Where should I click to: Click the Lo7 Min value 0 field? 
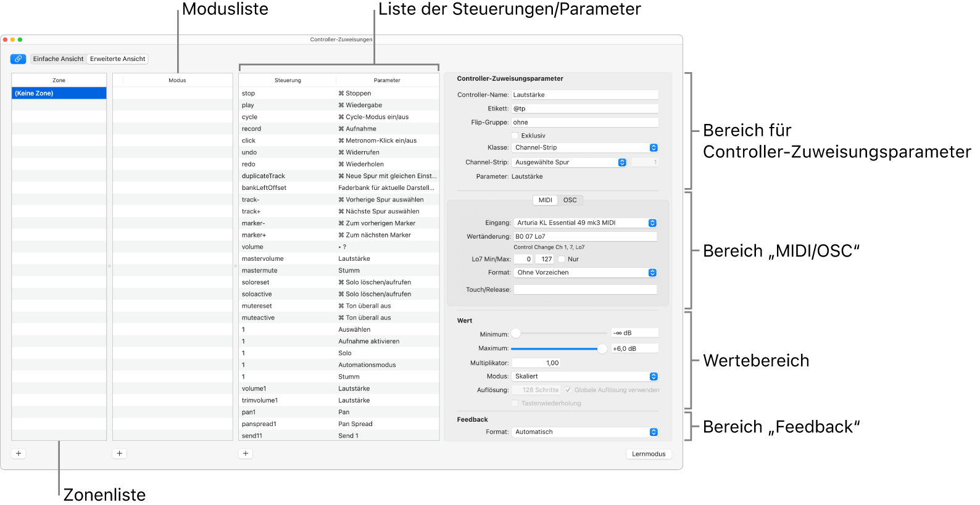point(523,259)
